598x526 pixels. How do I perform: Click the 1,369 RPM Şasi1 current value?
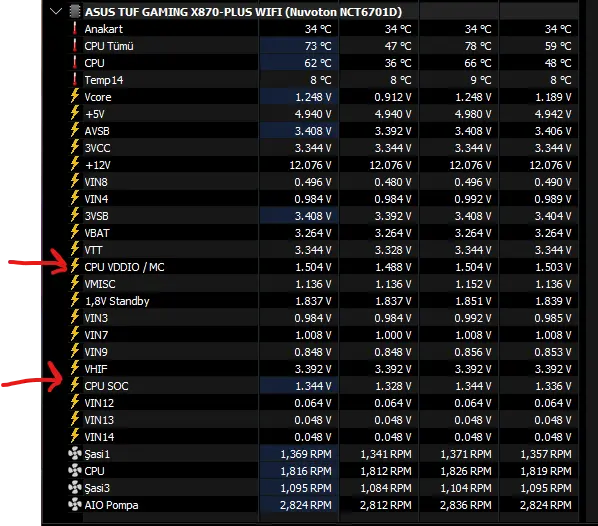[306, 454]
